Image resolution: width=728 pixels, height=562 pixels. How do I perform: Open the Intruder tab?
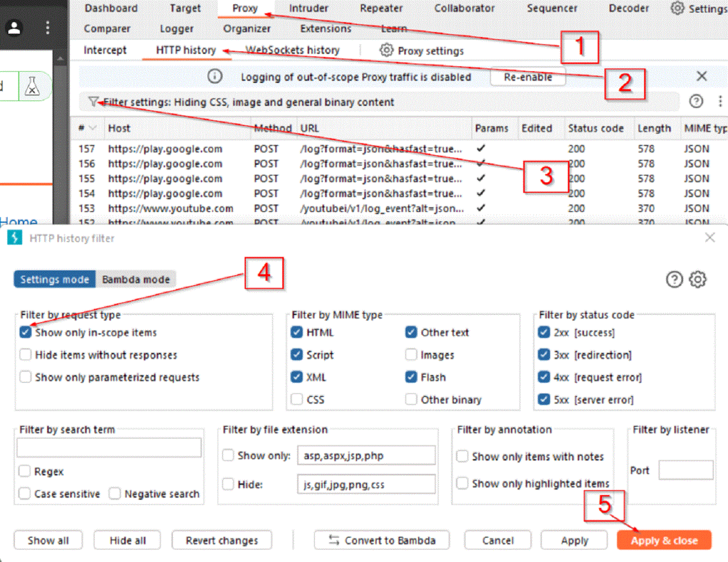[x=308, y=8]
